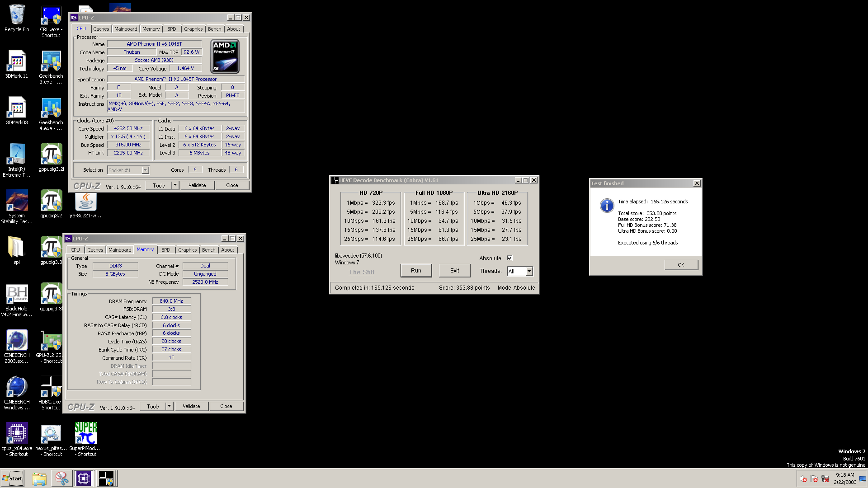The image size is (868, 488).
Task: Expand Tools dropdown arrow in Memory CPU-Z window
Action: point(170,406)
